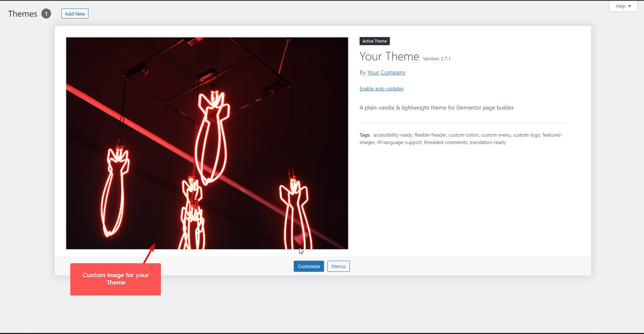Click the Add New theme button
Image resolution: width=644 pixels, height=334 pixels.
[x=75, y=13]
